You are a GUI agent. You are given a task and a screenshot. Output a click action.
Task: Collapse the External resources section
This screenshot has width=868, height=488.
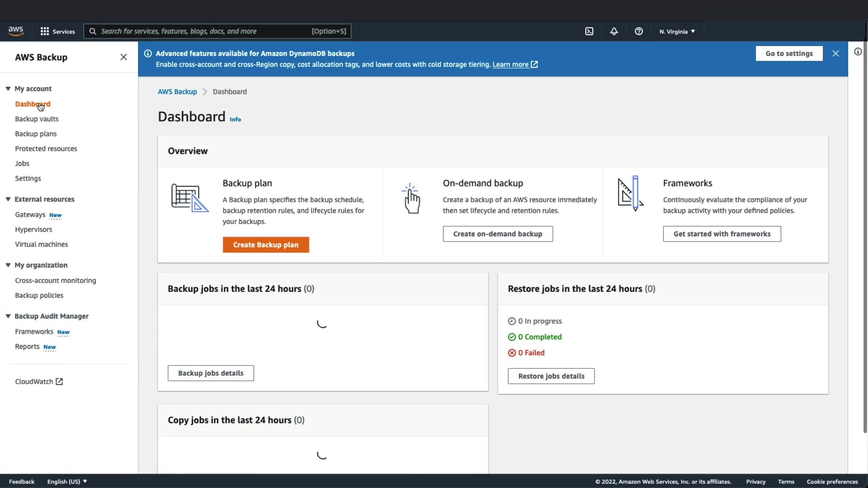coord(8,199)
